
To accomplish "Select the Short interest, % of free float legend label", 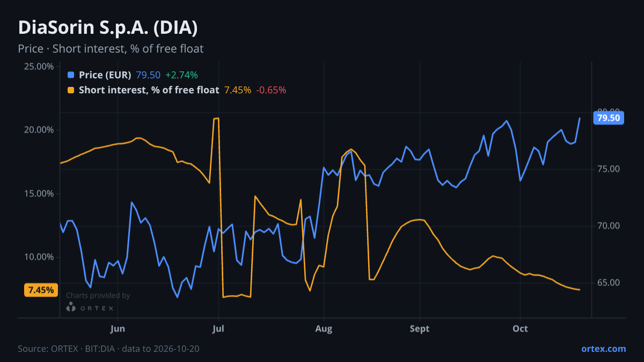I will pos(149,90).
